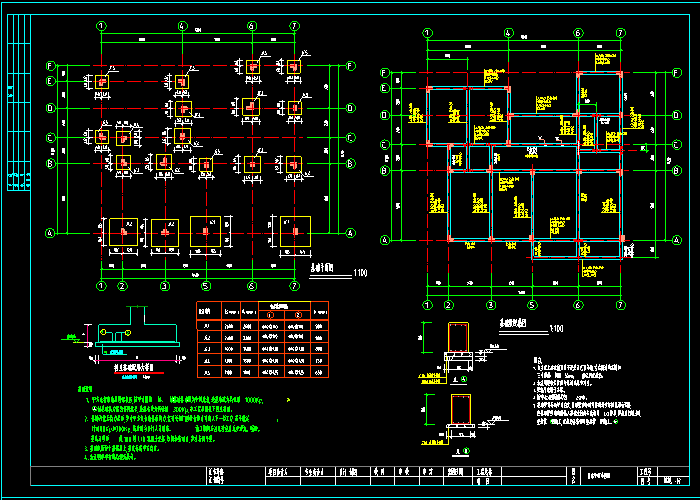Image resolution: width=700 pixels, height=500 pixels.
Task: Select axis bubble A left of the foundation plan
Action: pos(49,233)
